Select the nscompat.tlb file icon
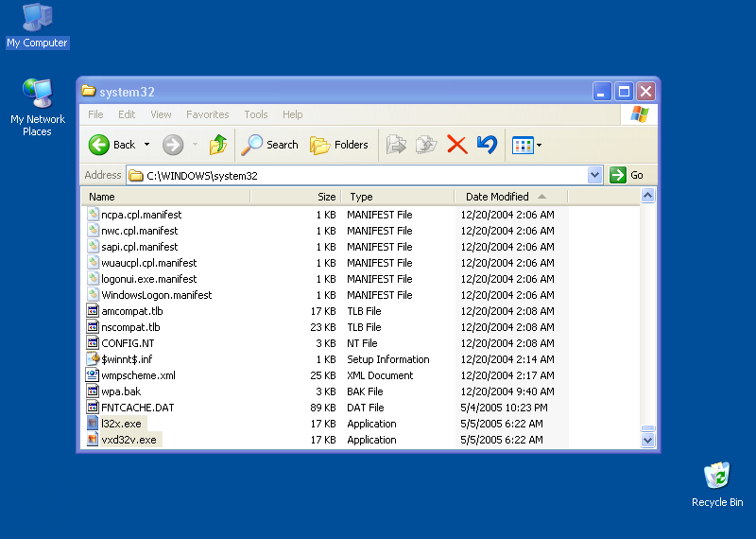This screenshot has height=539, width=756. (x=93, y=326)
